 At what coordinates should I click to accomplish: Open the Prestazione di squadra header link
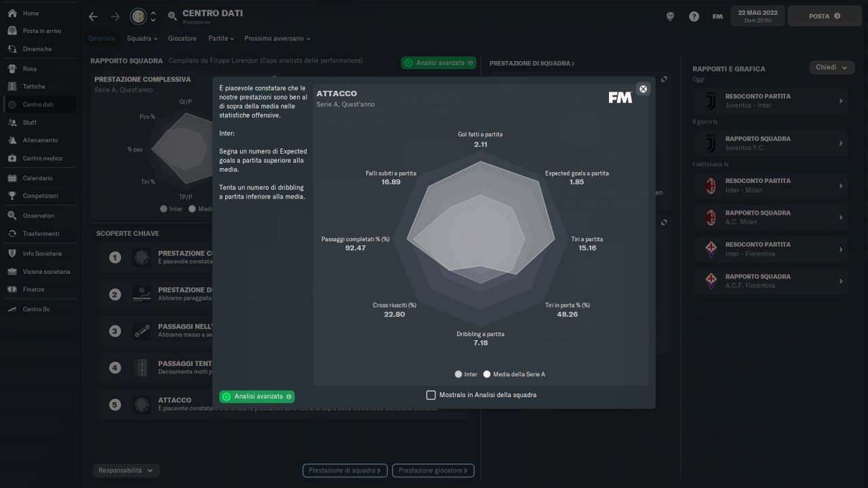coord(532,63)
